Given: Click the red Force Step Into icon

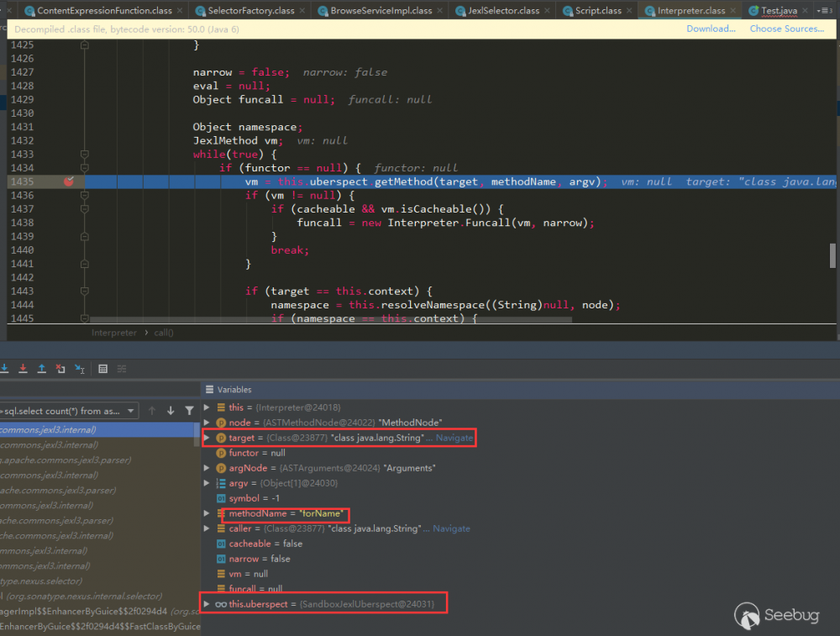Looking at the screenshot, I should click(x=23, y=369).
